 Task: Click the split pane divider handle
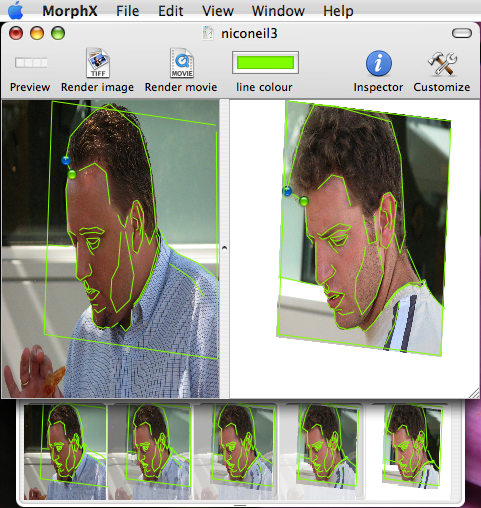[x=224, y=248]
